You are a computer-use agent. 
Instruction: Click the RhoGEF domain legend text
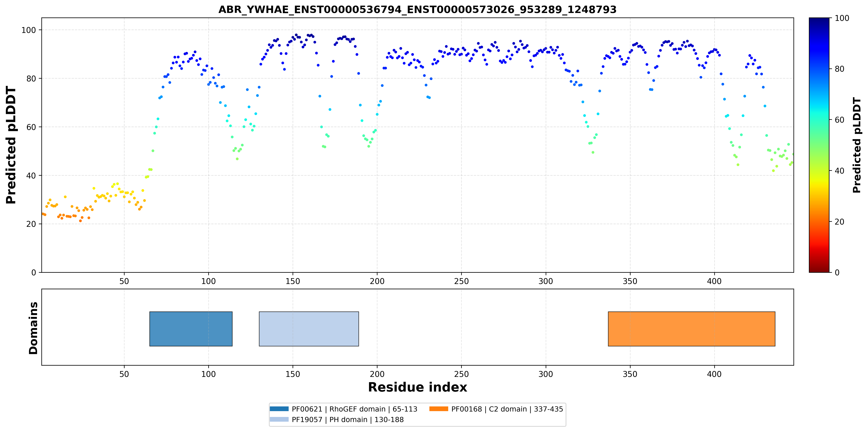coord(355,409)
